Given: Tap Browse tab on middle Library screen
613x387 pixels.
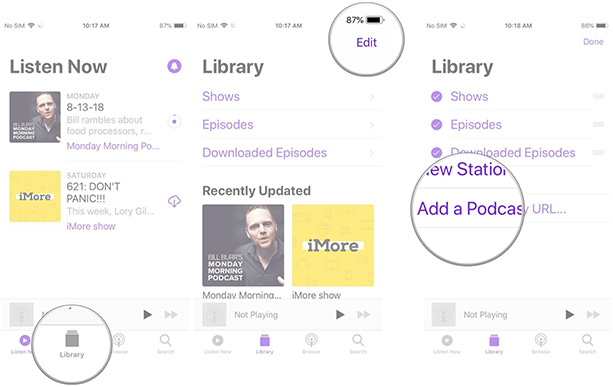Looking at the screenshot, I should point(311,344).
